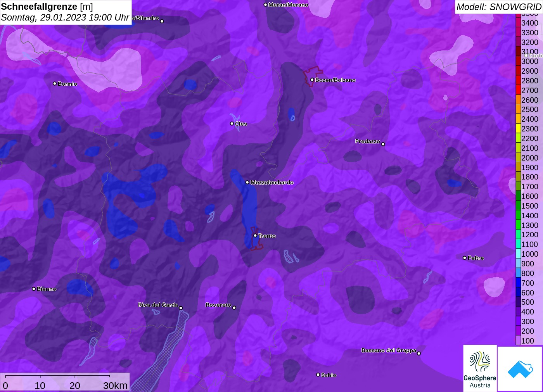Screen dimensions: 543x392
Task: Click the Bienno label
Action: click(46, 289)
